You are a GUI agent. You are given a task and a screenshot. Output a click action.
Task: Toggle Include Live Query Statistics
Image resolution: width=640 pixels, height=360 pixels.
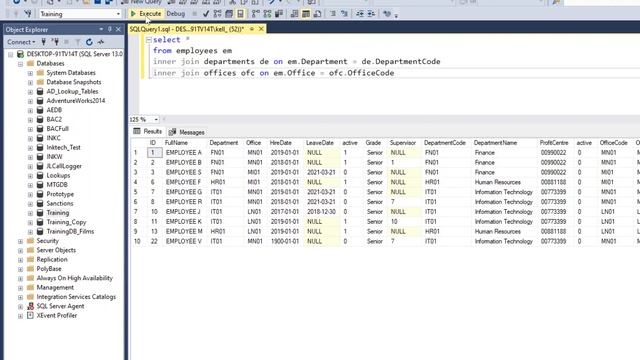pos(267,14)
